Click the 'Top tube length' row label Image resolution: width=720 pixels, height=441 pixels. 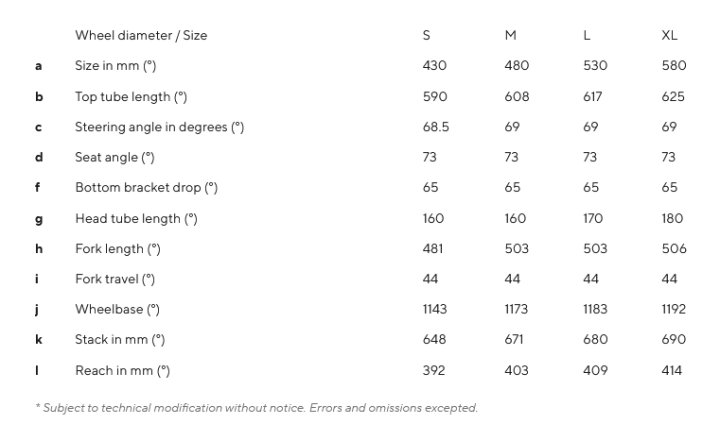(x=131, y=97)
